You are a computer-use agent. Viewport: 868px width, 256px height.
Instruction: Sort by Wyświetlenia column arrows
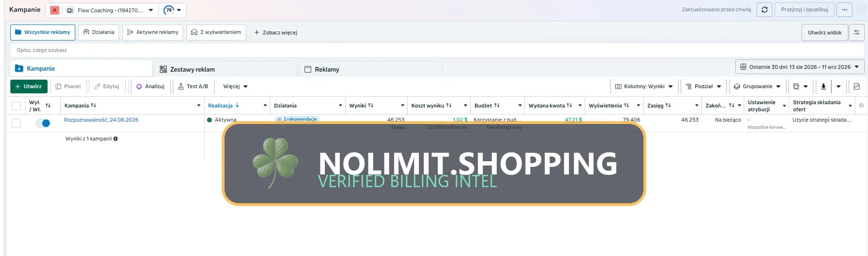pyautogui.click(x=627, y=106)
